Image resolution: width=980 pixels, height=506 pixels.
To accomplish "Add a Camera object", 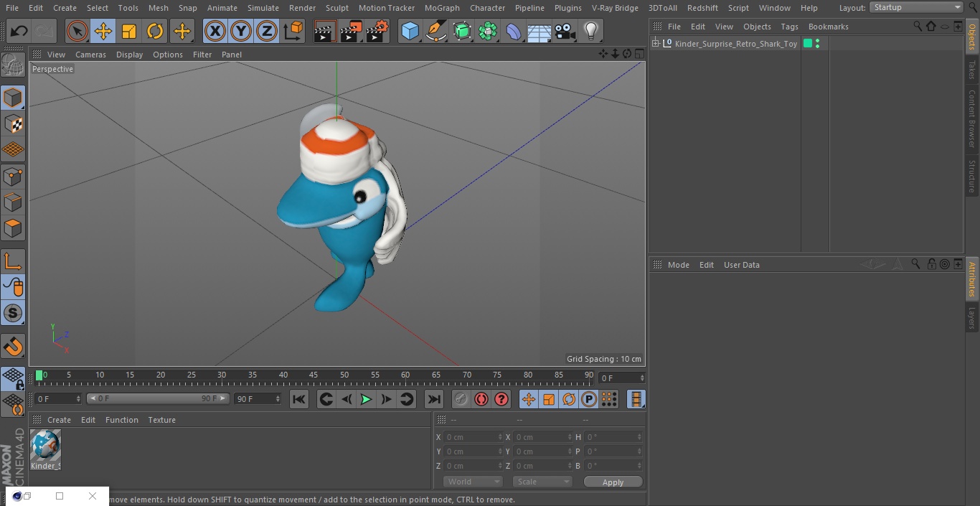I will [x=565, y=31].
